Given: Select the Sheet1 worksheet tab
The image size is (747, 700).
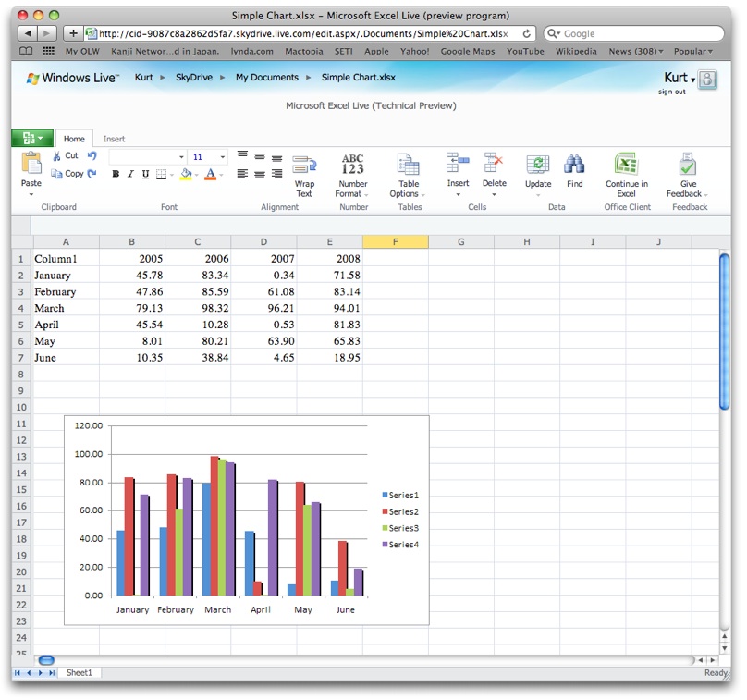Looking at the screenshot, I should [x=80, y=673].
